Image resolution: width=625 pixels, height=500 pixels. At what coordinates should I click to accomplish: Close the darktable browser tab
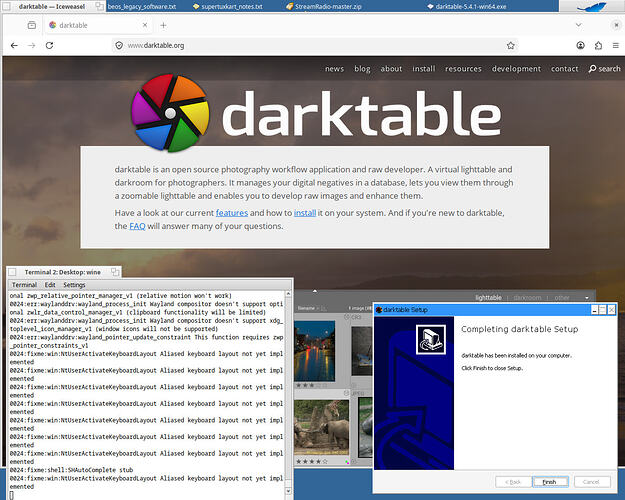tap(145, 25)
